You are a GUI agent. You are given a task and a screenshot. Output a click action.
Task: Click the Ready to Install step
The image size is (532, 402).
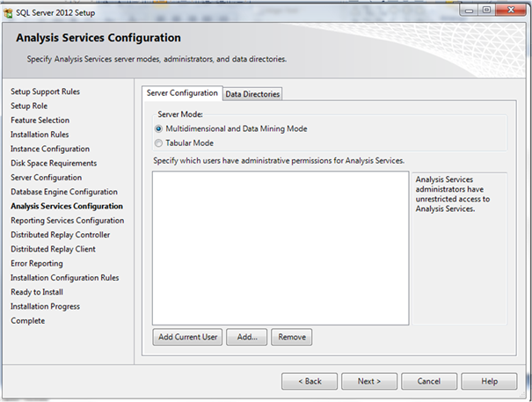[x=37, y=292]
